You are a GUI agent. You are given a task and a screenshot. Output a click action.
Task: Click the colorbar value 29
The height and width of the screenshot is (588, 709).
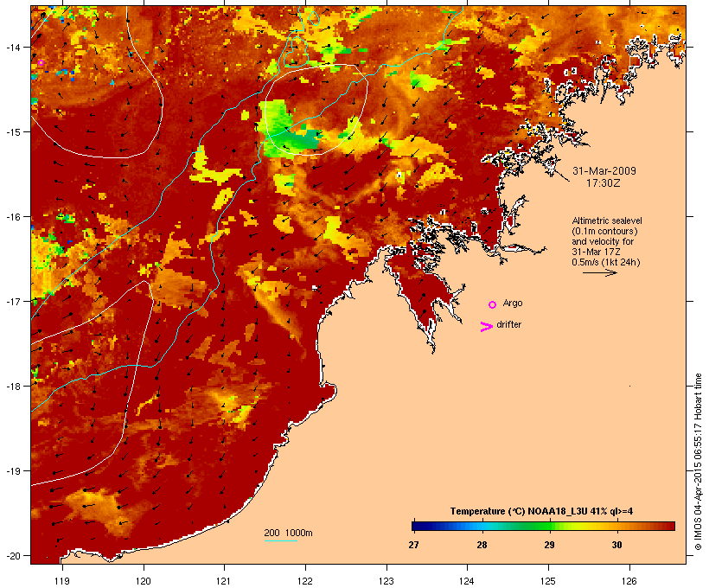549,545
